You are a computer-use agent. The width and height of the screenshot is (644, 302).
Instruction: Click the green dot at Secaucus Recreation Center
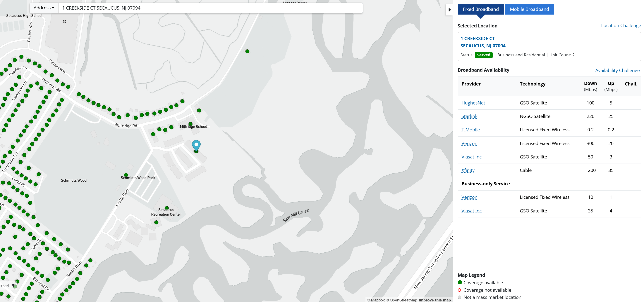[x=166, y=208]
